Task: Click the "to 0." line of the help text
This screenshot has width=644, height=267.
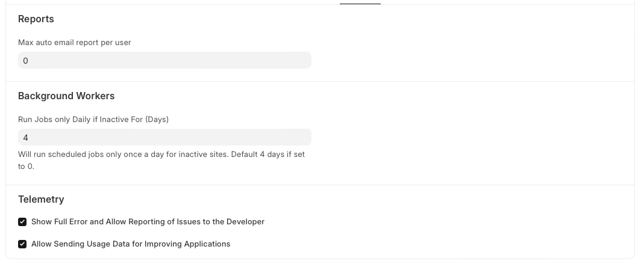Action: [26, 166]
